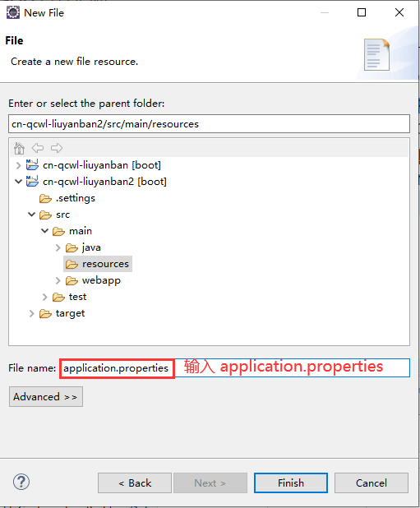The height and width of the screenshot is (508, 420).
Task: Click the parent folder path field
Action: [210, 124]
